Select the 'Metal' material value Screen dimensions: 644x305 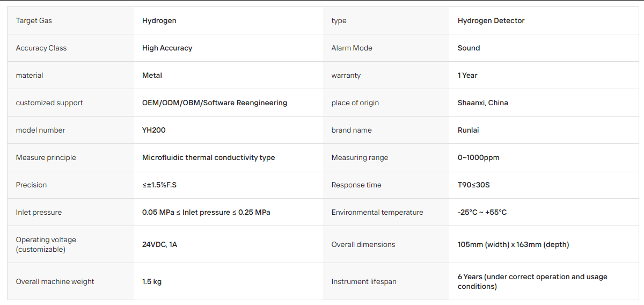point(152,76)
